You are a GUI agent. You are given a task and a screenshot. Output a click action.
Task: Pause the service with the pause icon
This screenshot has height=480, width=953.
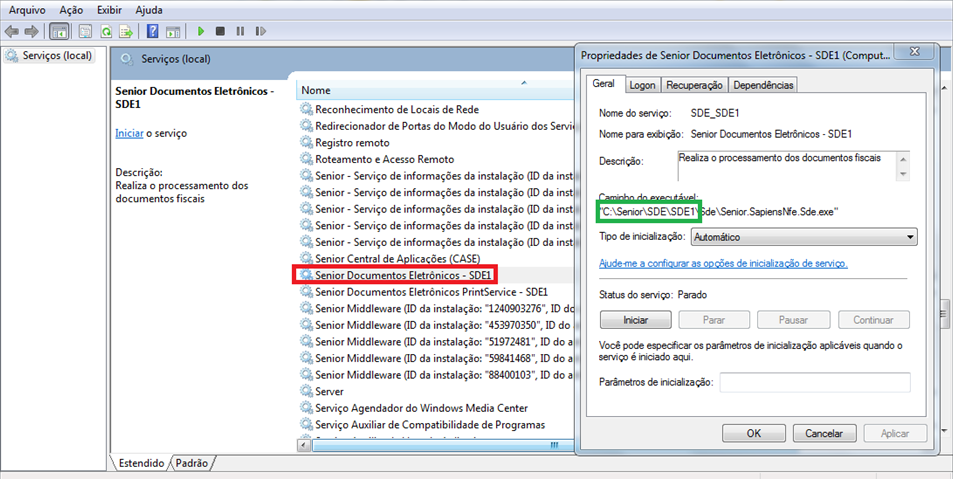tap(241, 31)
